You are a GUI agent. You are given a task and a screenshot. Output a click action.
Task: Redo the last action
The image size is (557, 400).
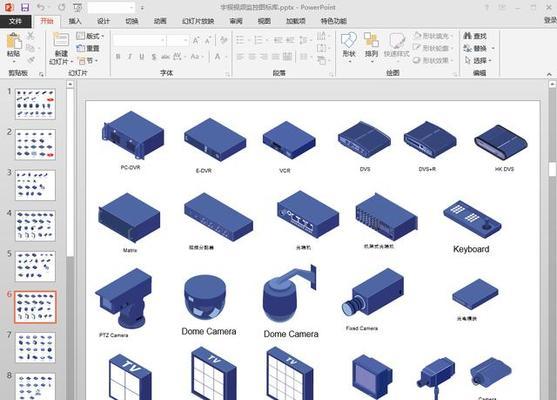click(x=61, y=7)
